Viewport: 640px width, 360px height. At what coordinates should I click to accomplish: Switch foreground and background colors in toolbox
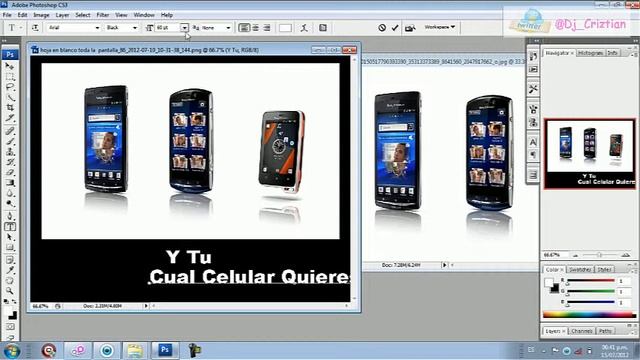14,302
